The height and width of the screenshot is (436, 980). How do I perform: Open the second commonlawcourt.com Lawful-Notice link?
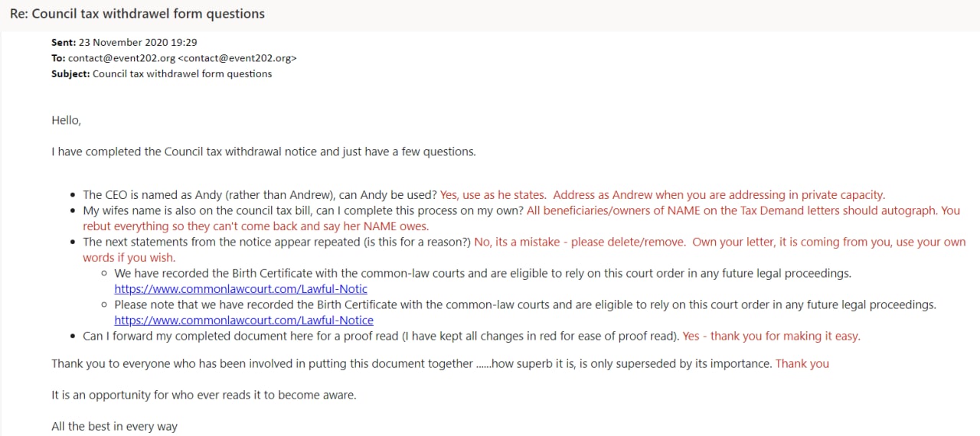[243, 320]
